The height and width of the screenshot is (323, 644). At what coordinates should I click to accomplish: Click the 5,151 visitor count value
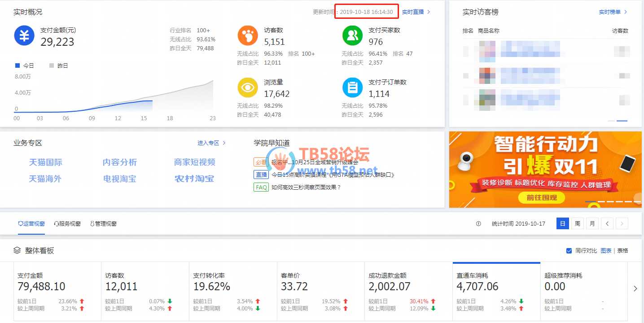pyautogui.click(x=274, y=42)
